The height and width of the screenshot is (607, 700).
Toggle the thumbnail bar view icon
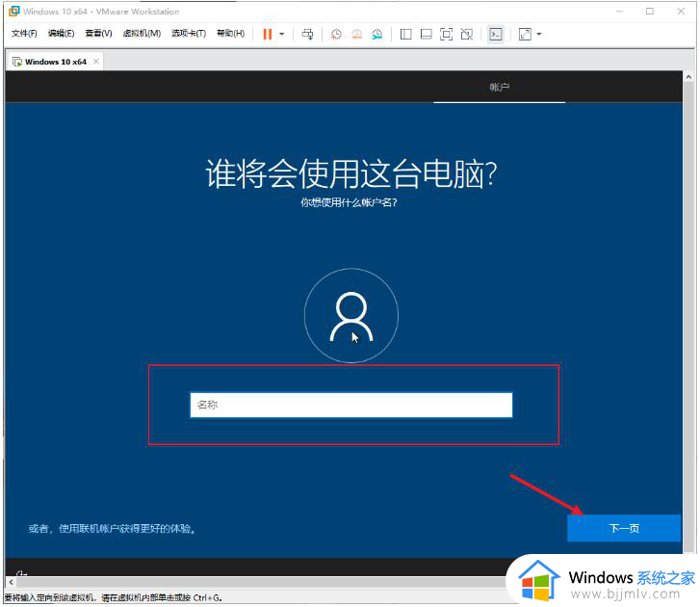coord(427,34)
